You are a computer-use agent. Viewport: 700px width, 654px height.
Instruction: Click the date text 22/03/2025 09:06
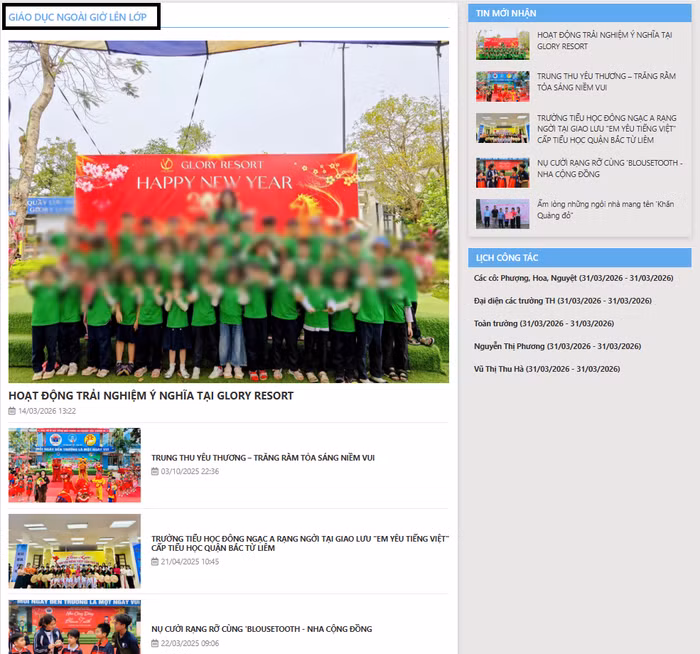[x=190, y=643]
